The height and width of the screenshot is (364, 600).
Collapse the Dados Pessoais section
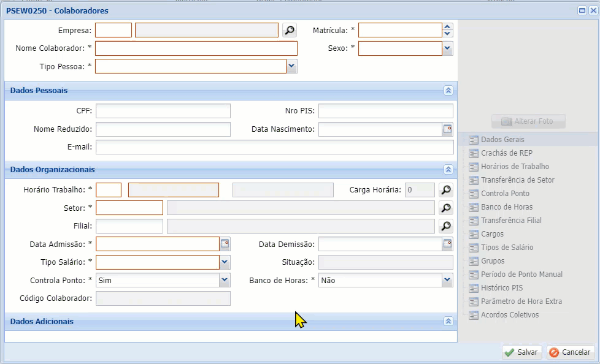[x=448, y=91]
